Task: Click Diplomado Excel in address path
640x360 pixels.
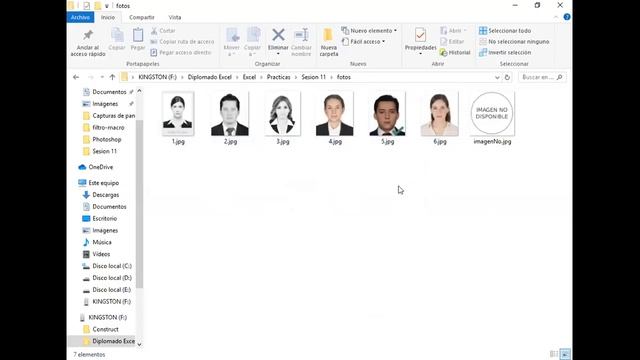Action: point(209,77)
